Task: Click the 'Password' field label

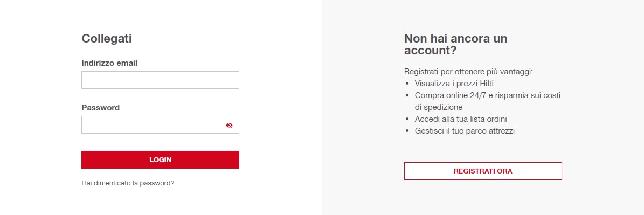Action: pyautogui.click(x=101, y=108)
